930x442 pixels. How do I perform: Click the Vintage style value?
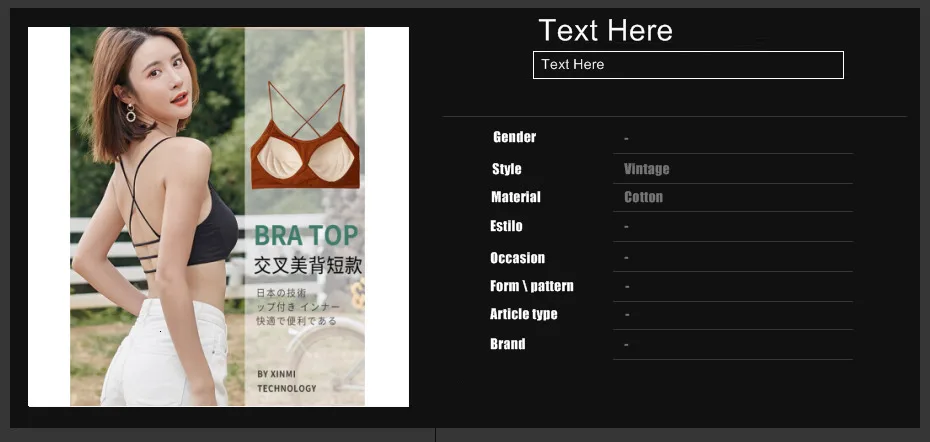pos(646,169)
